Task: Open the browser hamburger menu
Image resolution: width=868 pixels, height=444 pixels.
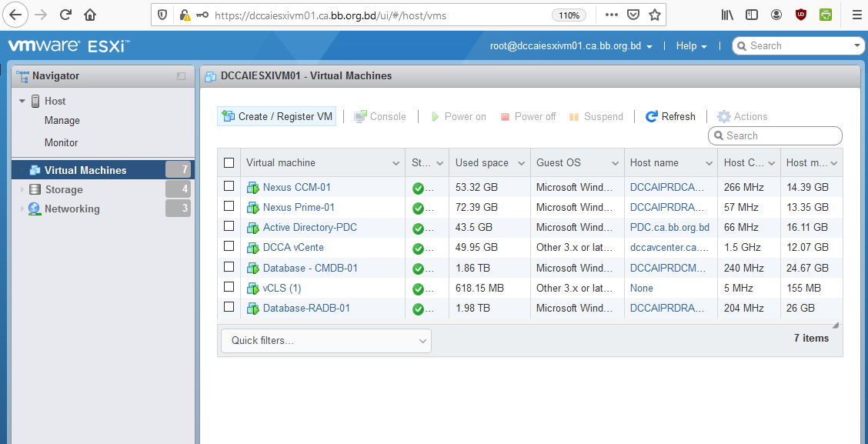Action: click(856, 15)
